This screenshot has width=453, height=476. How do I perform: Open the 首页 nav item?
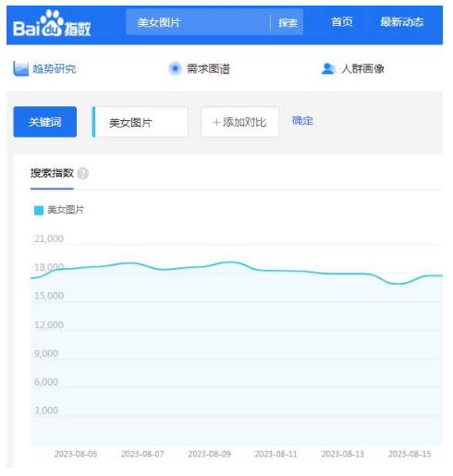(341, 22)
